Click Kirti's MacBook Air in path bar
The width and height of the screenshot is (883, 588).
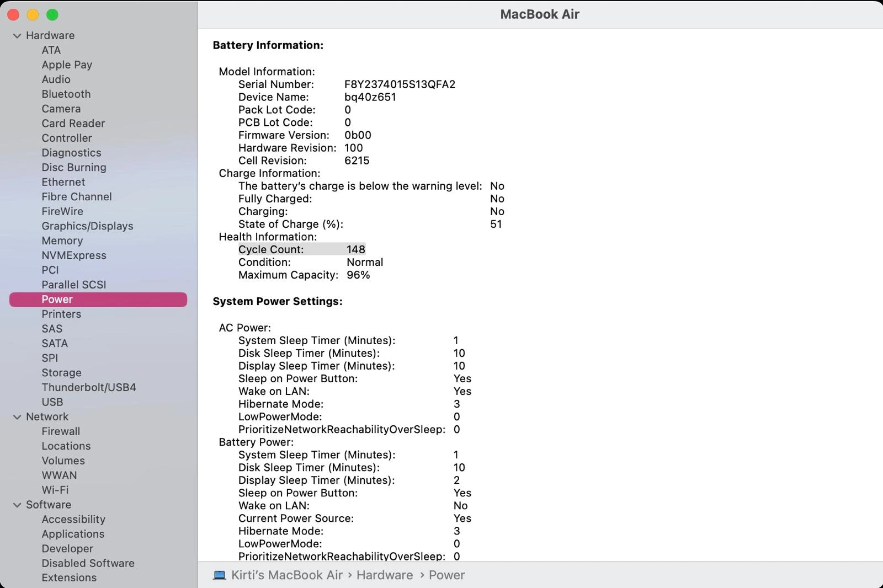(287, 575)
